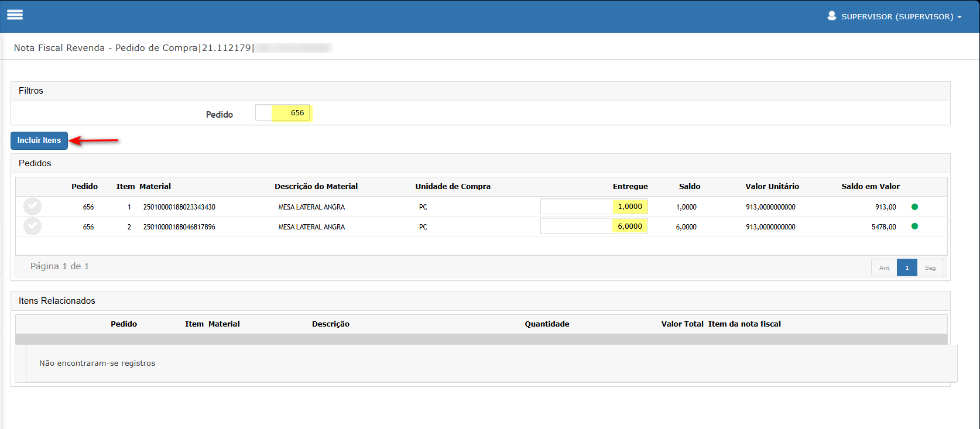
Task: Select material code 25010000188046817896
Action: click(179, 227)
